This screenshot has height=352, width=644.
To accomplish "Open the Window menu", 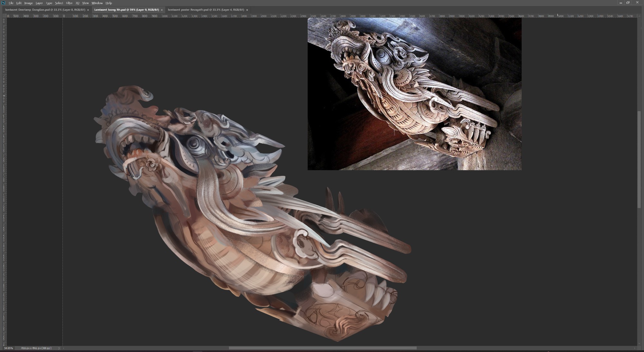I will pyautogui.click(x=97, y=3).
